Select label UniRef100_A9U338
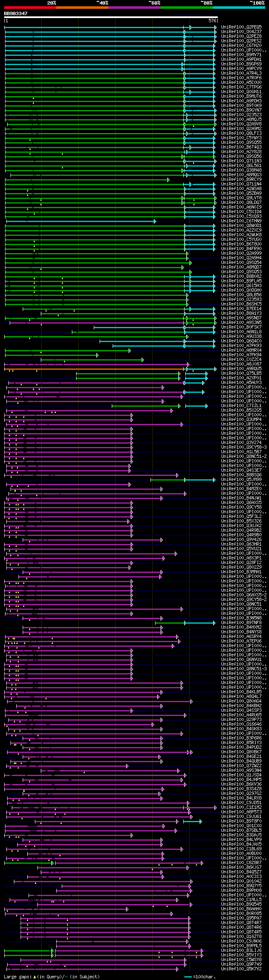Screen dimensions: 269x980 [241, 336]
